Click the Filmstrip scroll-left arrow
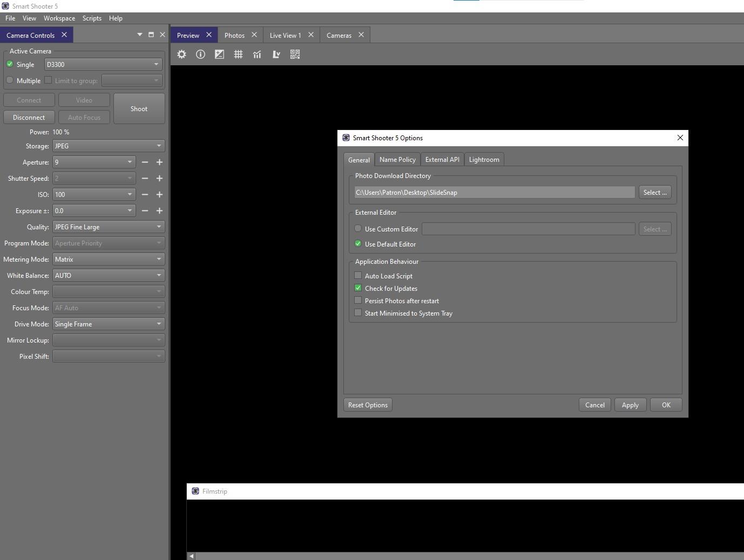Viewport: 744px width, 560px height. click(191, 556)
